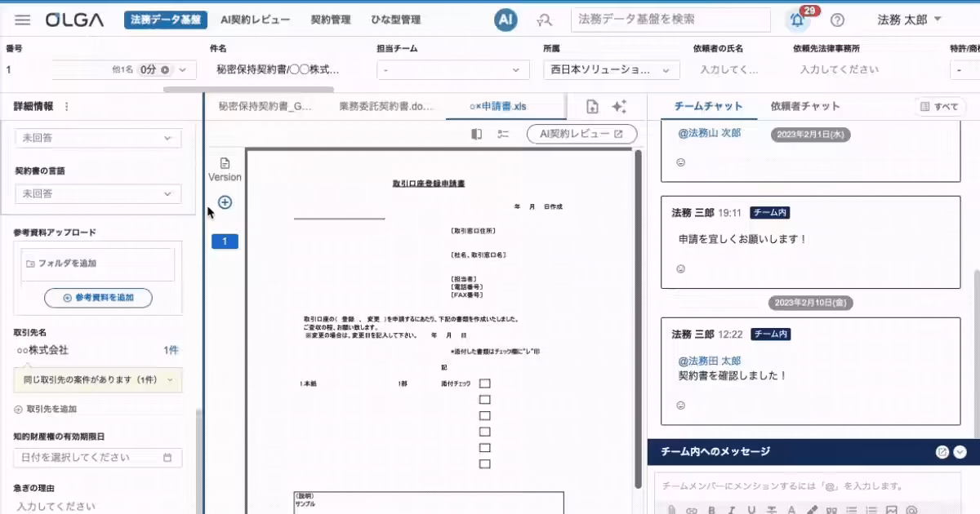Viewport: 980px width, 514px height.
Task: Toggle bold formatting in the message toolbar
Action: 712,509
